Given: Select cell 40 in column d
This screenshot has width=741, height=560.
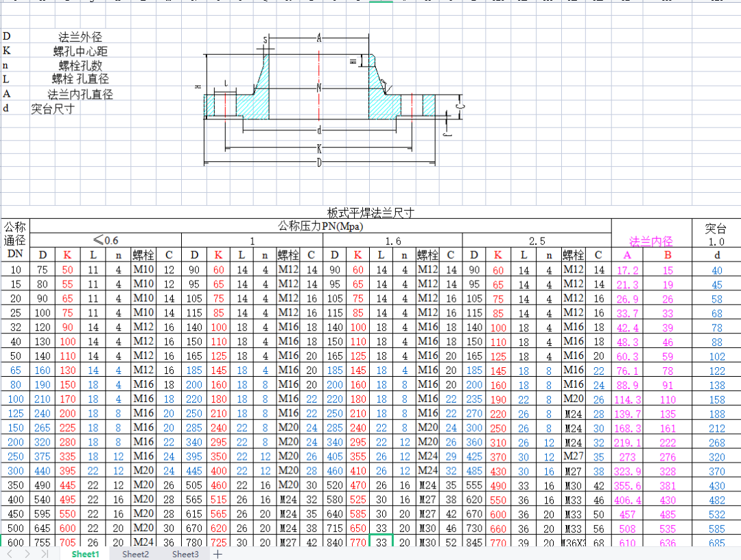Looking at the screenshot, I should (x=716, y=270).
